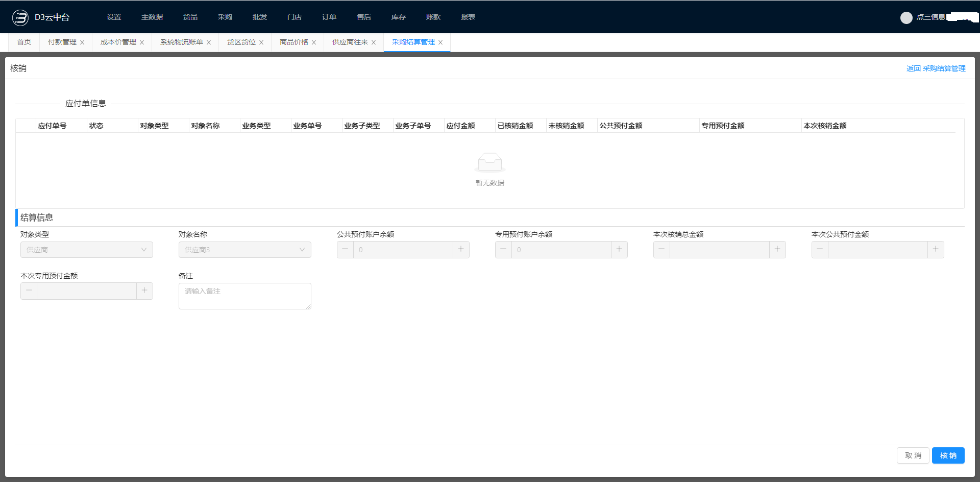Open the 批发 menu
Screen dimensions: 980x482
(260, 17)
